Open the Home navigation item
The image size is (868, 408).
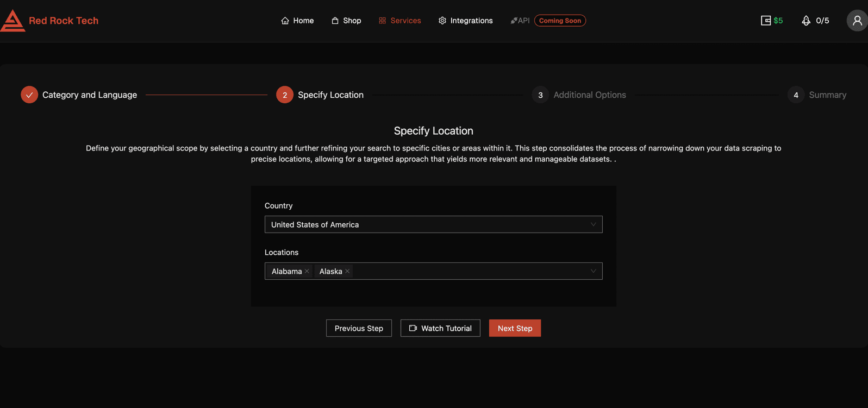click(297, 21)
